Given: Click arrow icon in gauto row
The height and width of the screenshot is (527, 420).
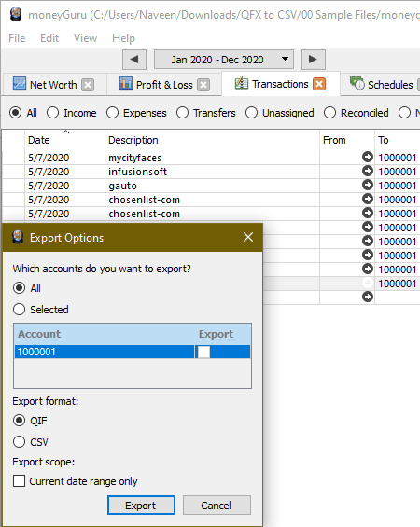Looking at the screenshot, I should pos(368,185).
